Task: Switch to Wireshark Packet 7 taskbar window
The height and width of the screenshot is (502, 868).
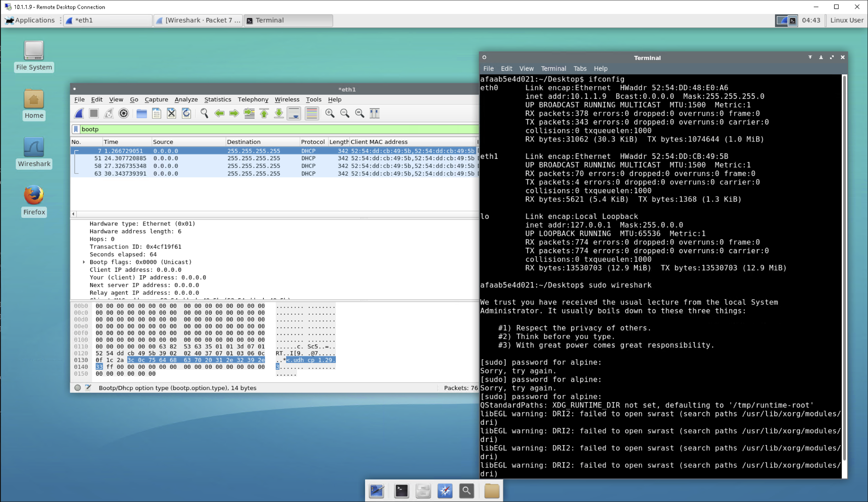Action: pos(199,20)
